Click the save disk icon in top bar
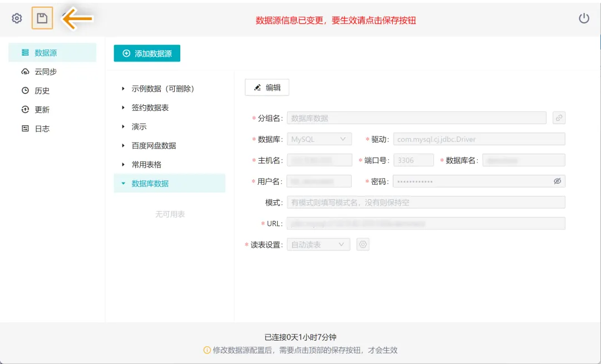 (42, 18)
